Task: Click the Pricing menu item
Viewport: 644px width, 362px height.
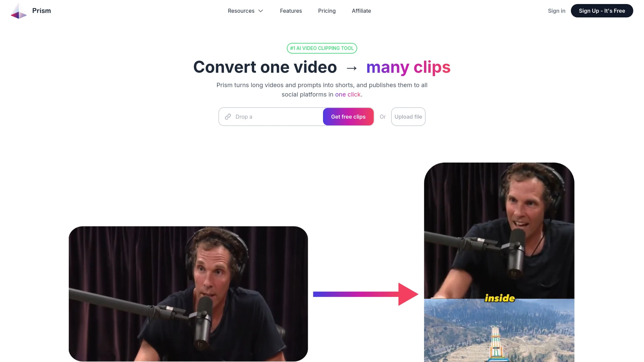Action: 327,11
